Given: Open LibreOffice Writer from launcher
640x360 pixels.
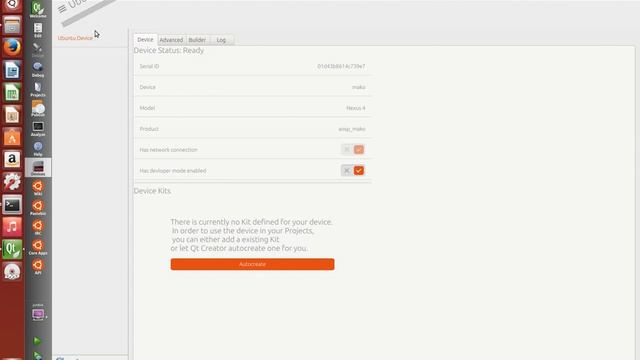Looking at the screenshot, I should click(12, 70).
